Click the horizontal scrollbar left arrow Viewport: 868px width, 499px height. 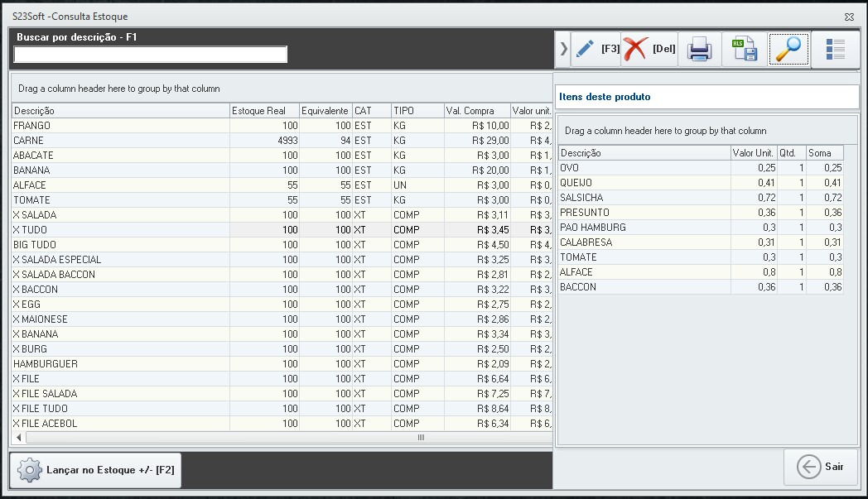tap(17, 437)
